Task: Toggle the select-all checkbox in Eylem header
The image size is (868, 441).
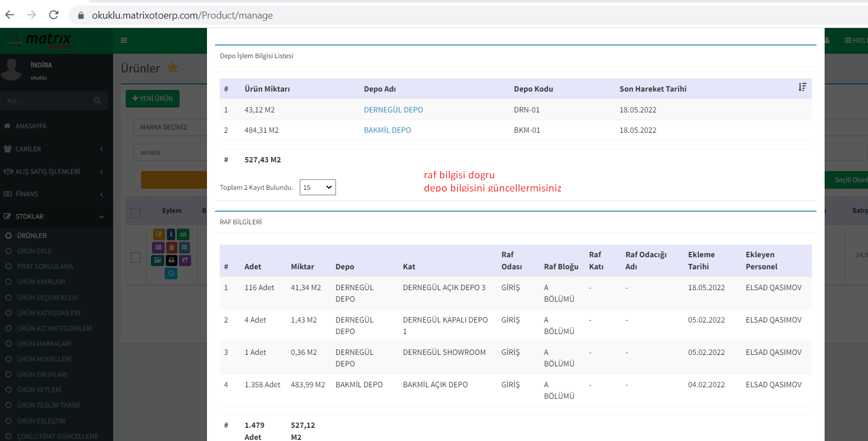Action: click(x=136, y=213)
